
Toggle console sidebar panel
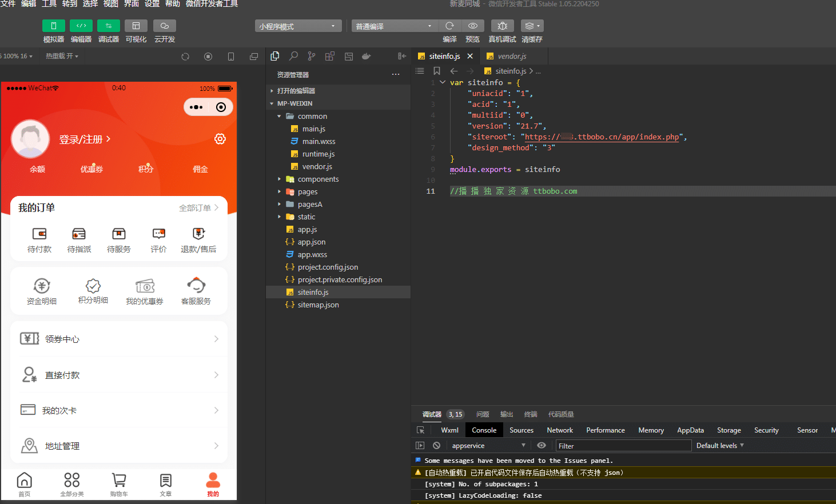420,446
